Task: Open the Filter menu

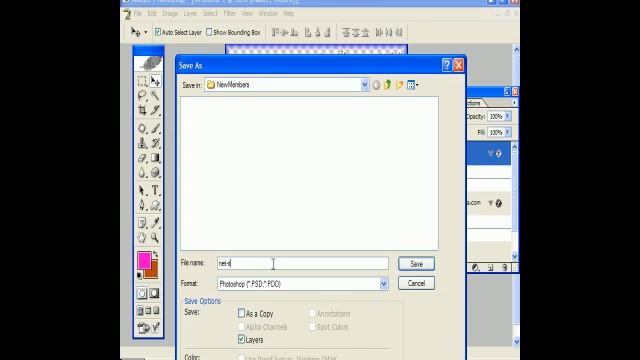Action: coord(229,13)
